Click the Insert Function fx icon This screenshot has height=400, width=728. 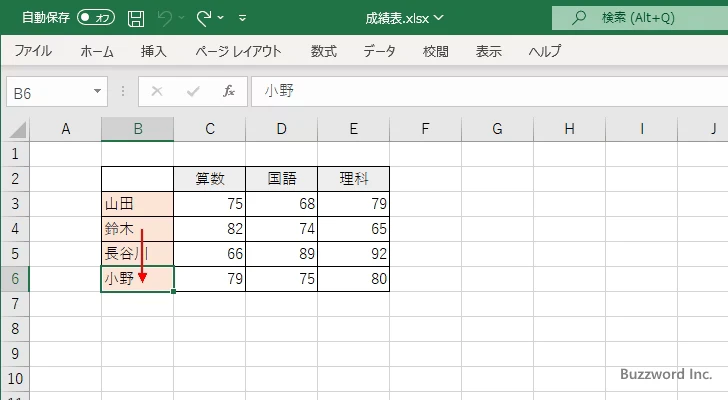(228, 91)
